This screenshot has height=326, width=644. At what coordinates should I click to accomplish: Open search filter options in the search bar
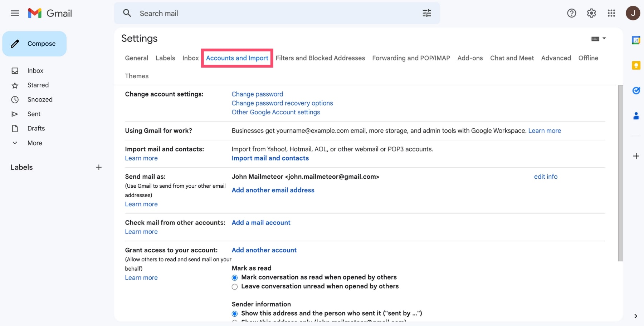point(426,13)
